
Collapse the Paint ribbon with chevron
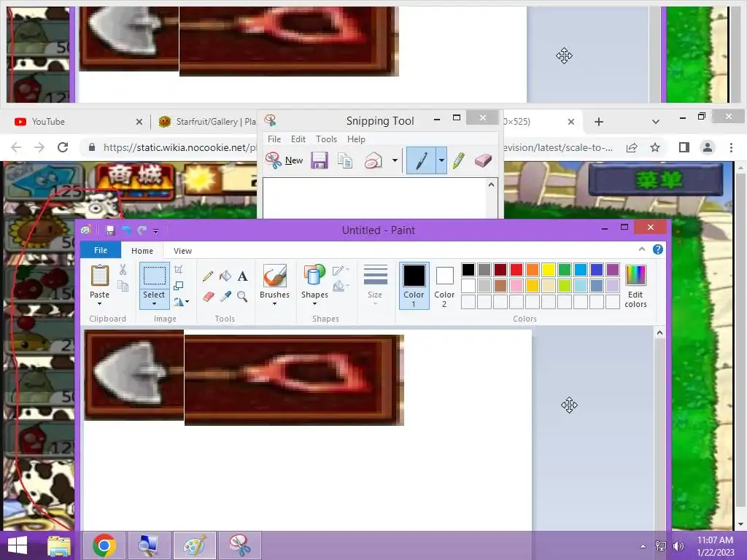tap(642, 249)
